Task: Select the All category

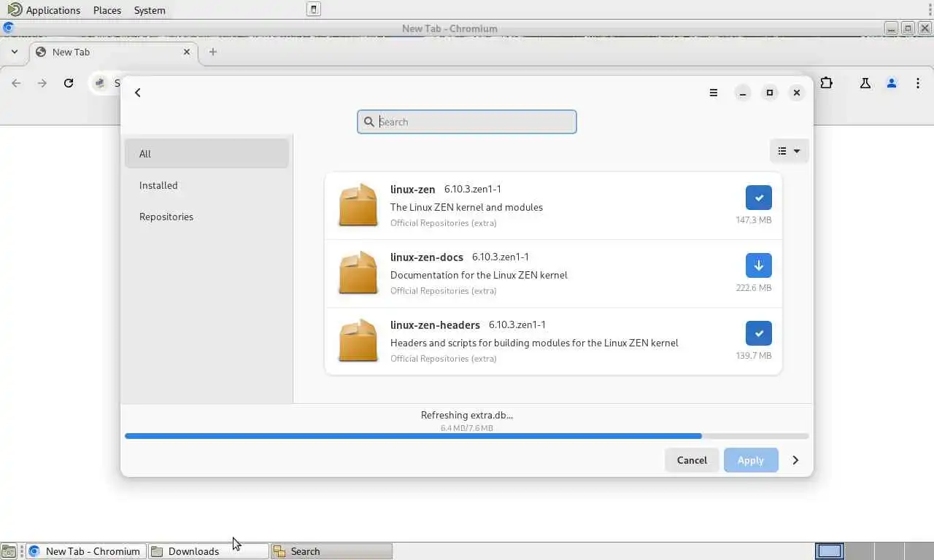Action: 207,154
